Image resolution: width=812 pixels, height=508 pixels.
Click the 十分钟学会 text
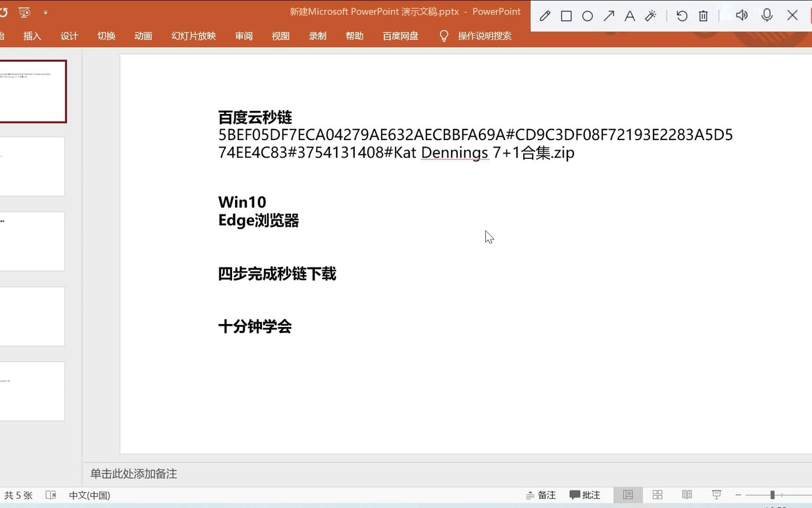point(255,326)
